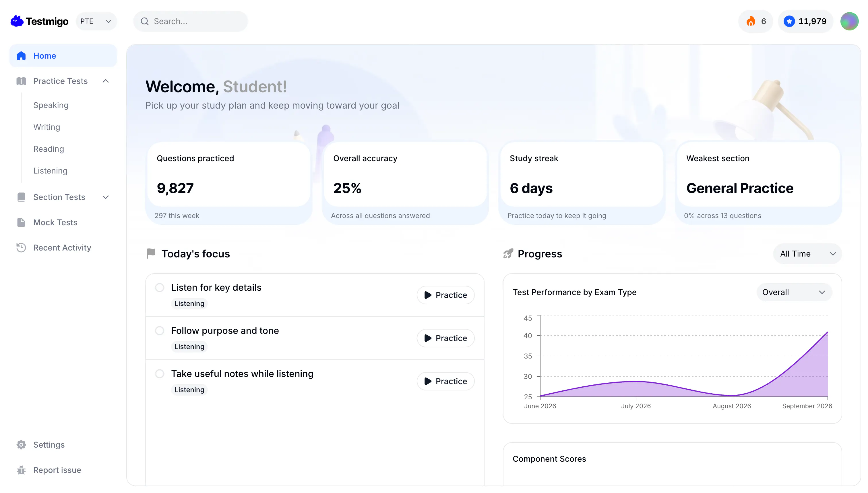Click the Search input field
This screenshot has width=868, height=493.
tap(190, 21)
